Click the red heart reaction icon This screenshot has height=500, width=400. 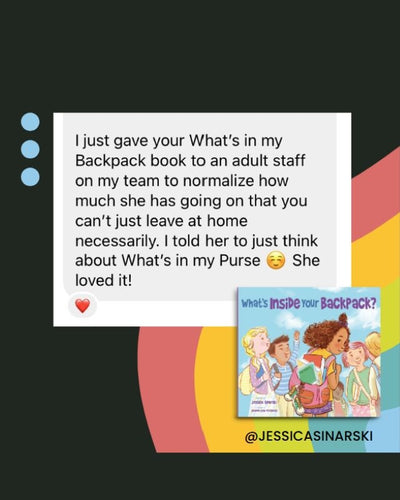(82, 305)
